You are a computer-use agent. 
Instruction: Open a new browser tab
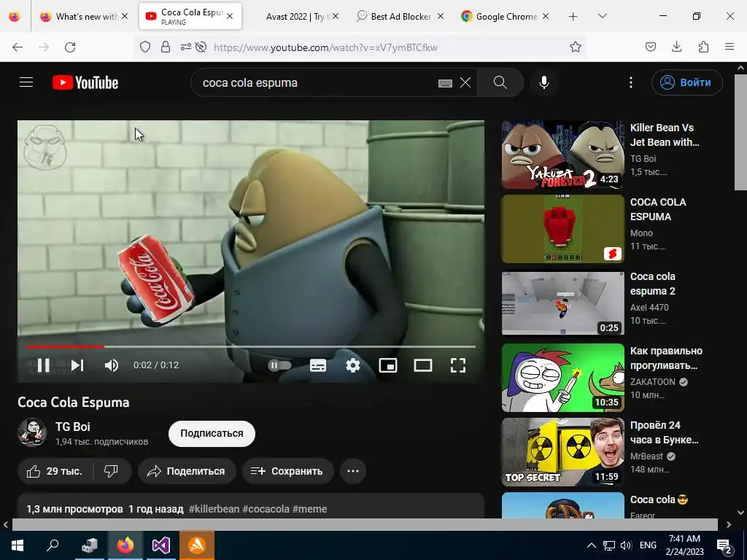[x=573, y=17]
